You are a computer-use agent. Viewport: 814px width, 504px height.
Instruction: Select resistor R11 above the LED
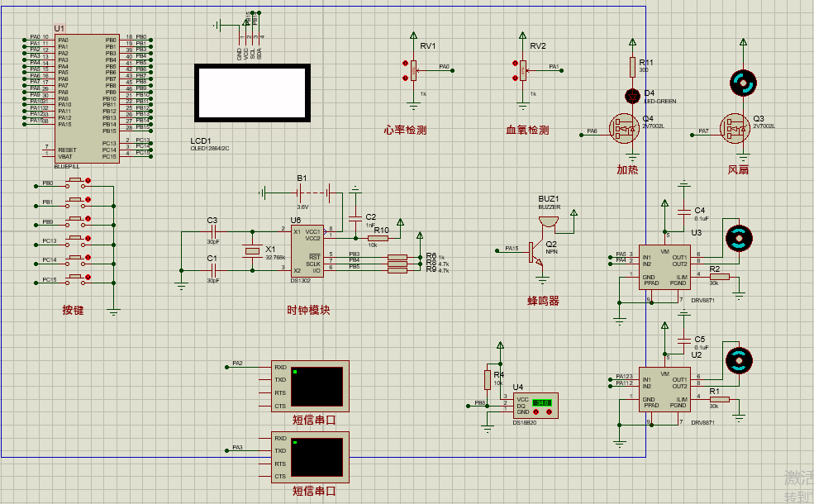[x=632, y=67]
